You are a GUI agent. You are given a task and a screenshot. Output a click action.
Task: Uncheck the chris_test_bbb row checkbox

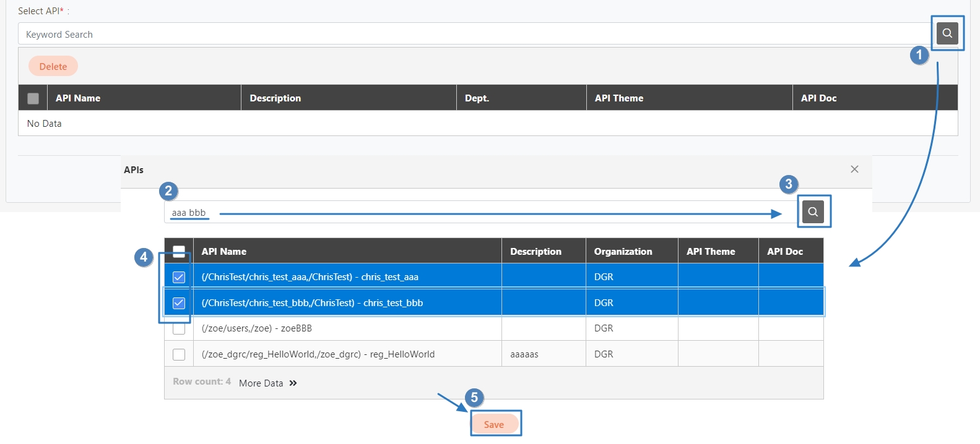click(x=179, y=303)
